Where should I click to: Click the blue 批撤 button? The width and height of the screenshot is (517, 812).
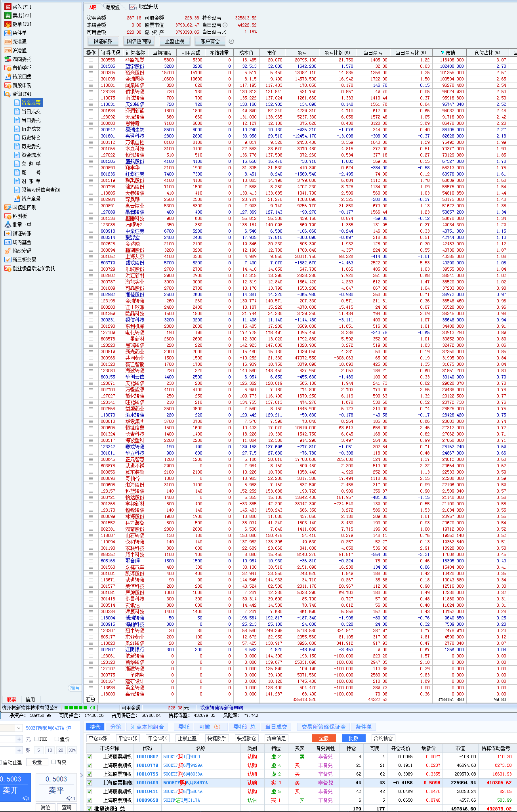click(x=354, y=738)
